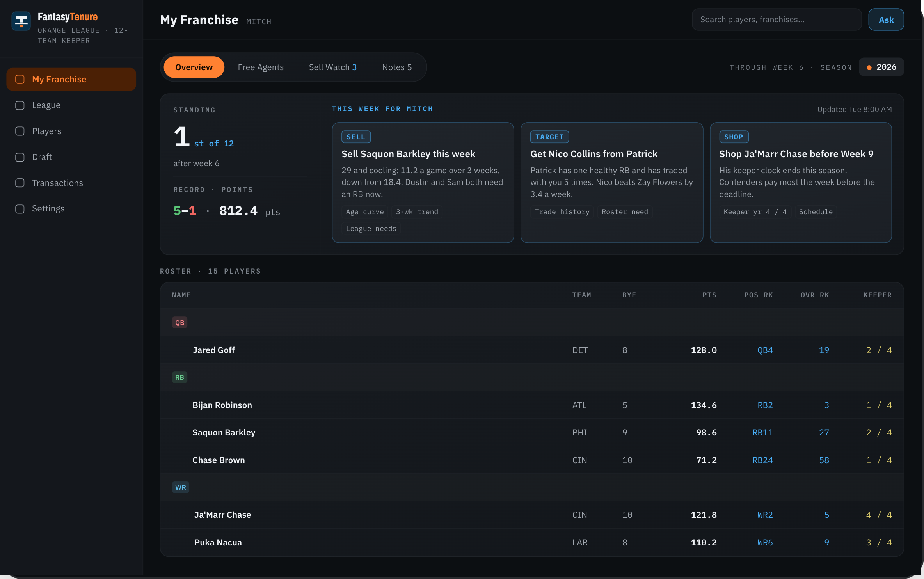The image size is (924, 579).
Task: Sort roster by PTS column
Action: tap(709, 295)
